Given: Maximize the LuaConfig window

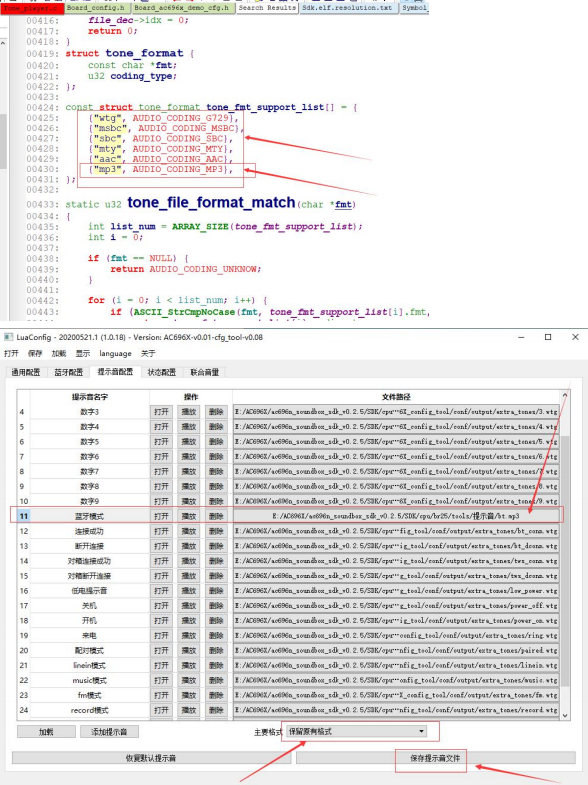Looking at the screenshot, I should click(548, 337).
